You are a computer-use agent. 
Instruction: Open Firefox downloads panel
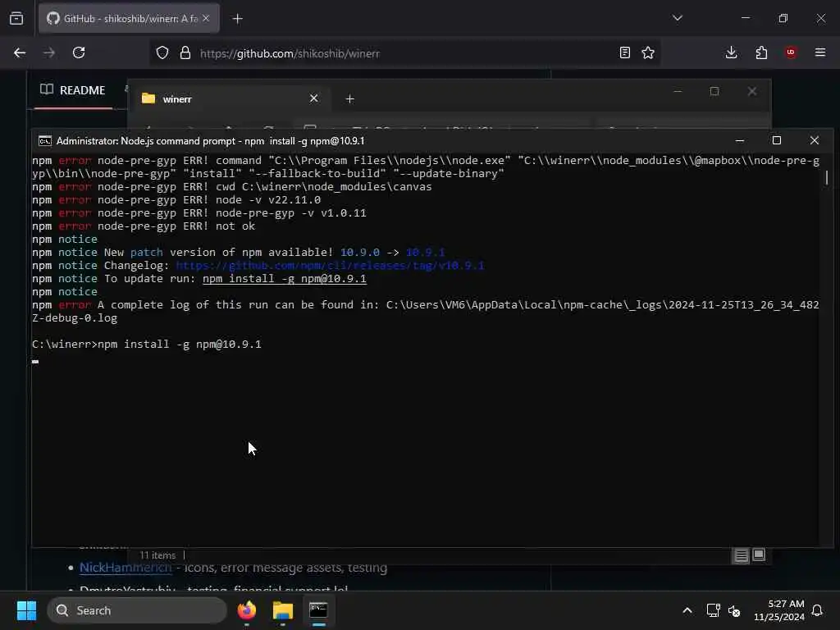(731, 52)
